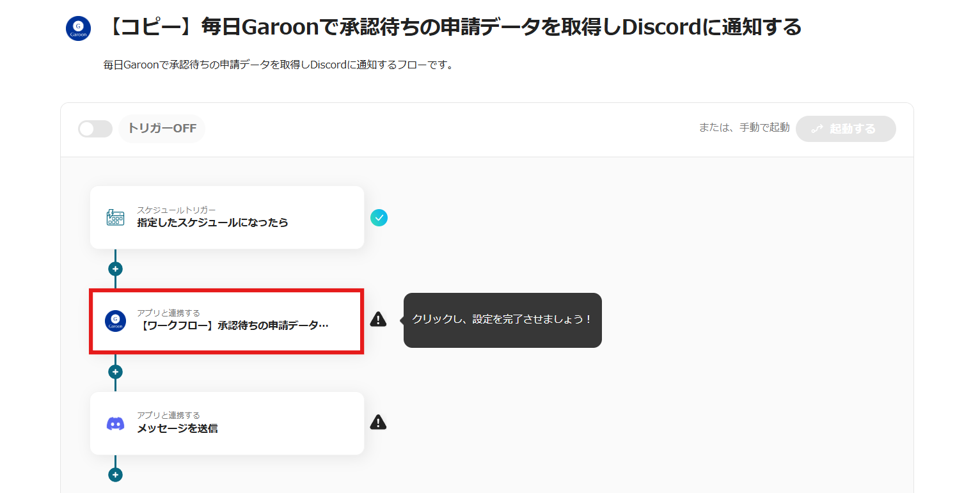Screen dimensions: 980x493
Task: Toggle the trigger ON/OFF switch
Action: click(95, 129)
